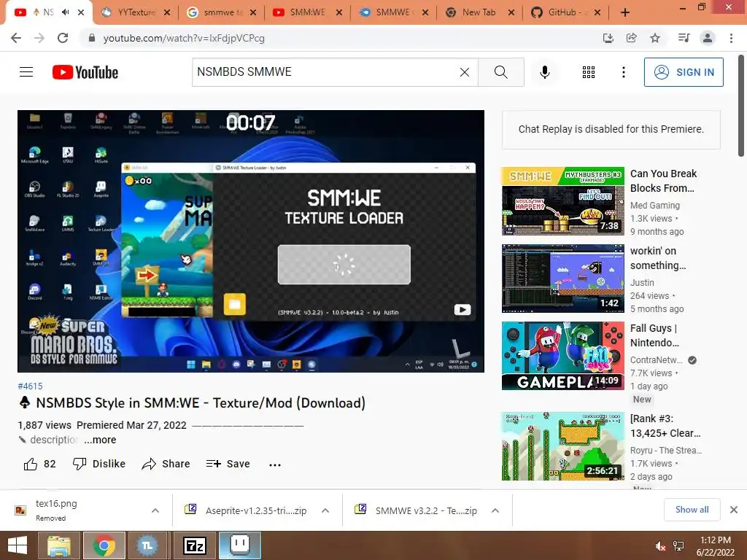Go to YouTube home via logo
The image size is (747, 560).
tap(85, 72)
